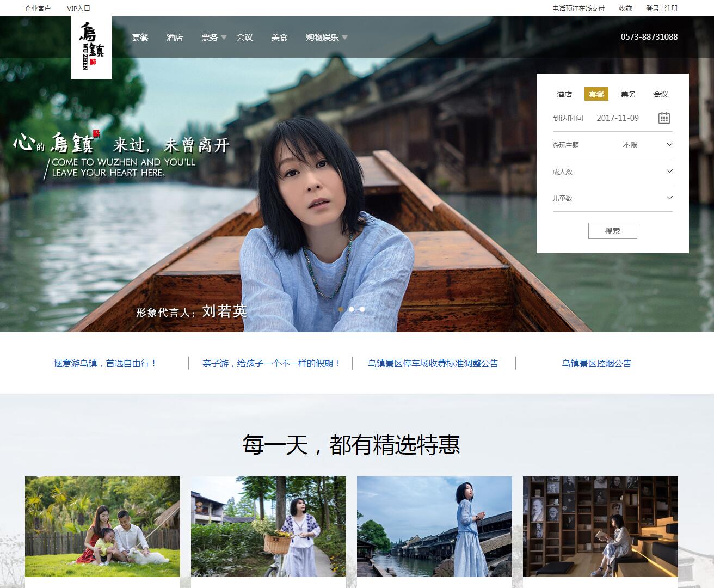The image size is (714, 588).
Task: Click the 登录 link
Action: coord(653,8)
